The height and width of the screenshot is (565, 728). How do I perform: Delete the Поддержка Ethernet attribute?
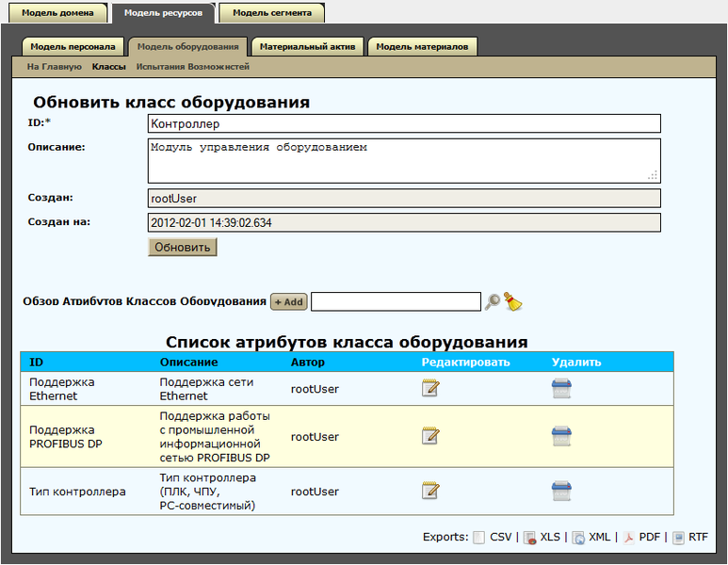(561, 388)
